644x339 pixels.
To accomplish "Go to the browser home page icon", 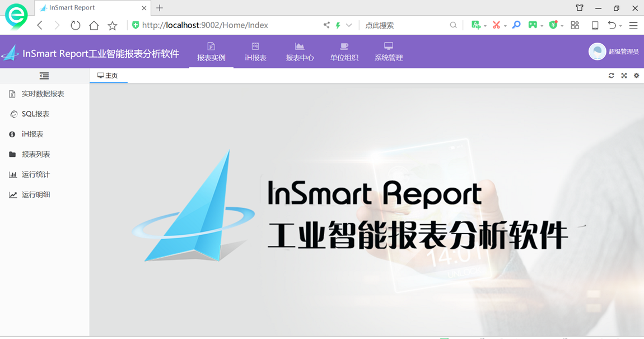I will (x=94, y=25).
